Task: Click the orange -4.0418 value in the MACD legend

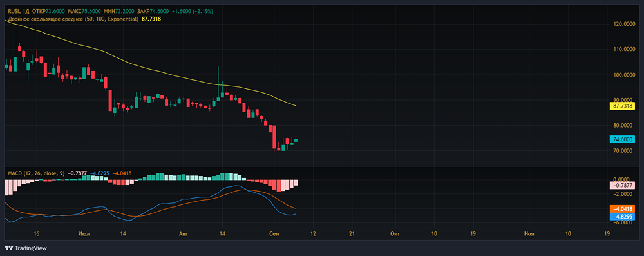Action: [x=121, y=173]
